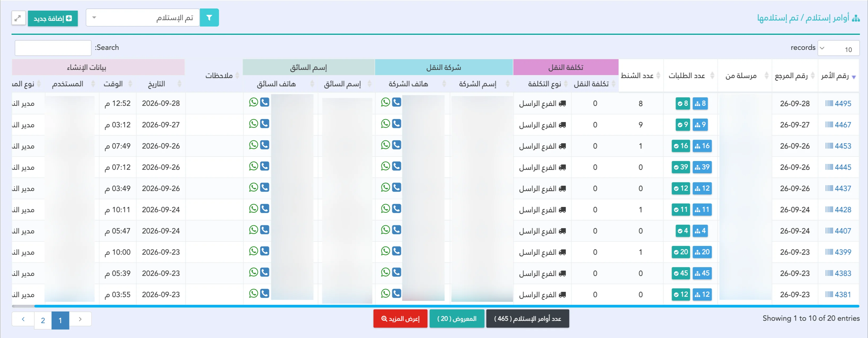The image size is (868, 338).
Task: Open order number 4495 link
Action: click(x=842, y=103)
